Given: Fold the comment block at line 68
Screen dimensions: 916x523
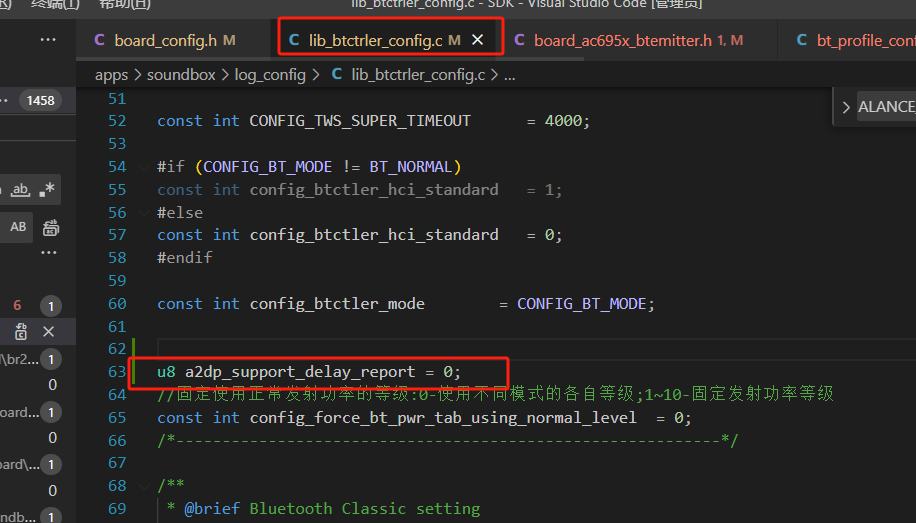Looking at the screenshot, I should pos(144,486).
